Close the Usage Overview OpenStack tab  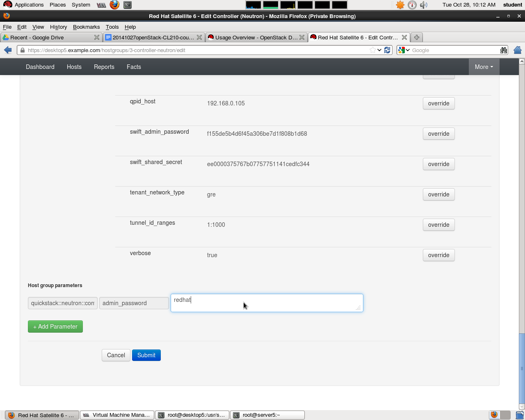tap(302, 37)
